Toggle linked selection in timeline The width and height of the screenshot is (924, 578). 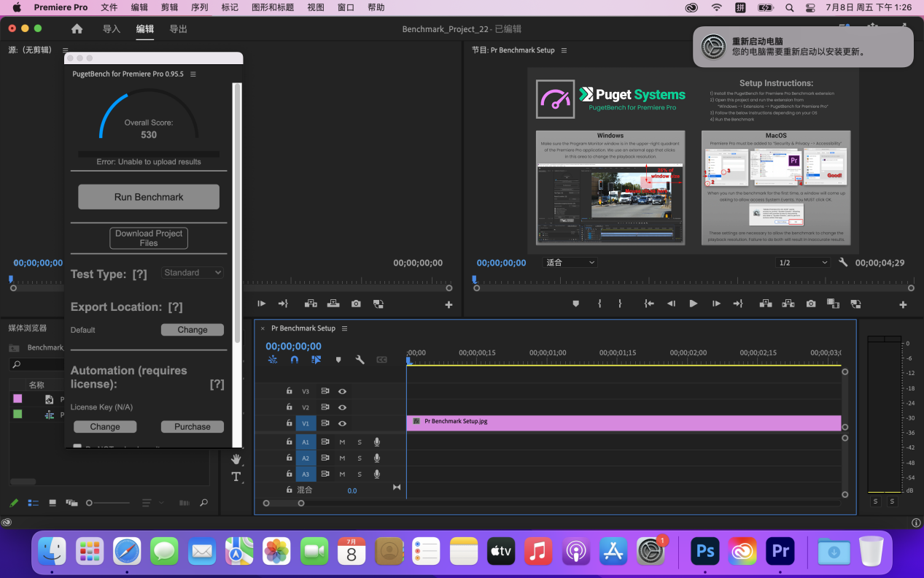[316, 360]
